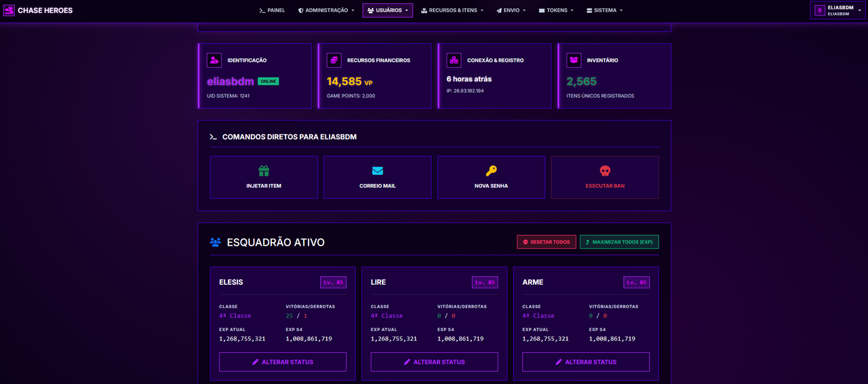
Task: Click the Lv. 85 badge on LIRE
Action: click(x=485, y=282)
